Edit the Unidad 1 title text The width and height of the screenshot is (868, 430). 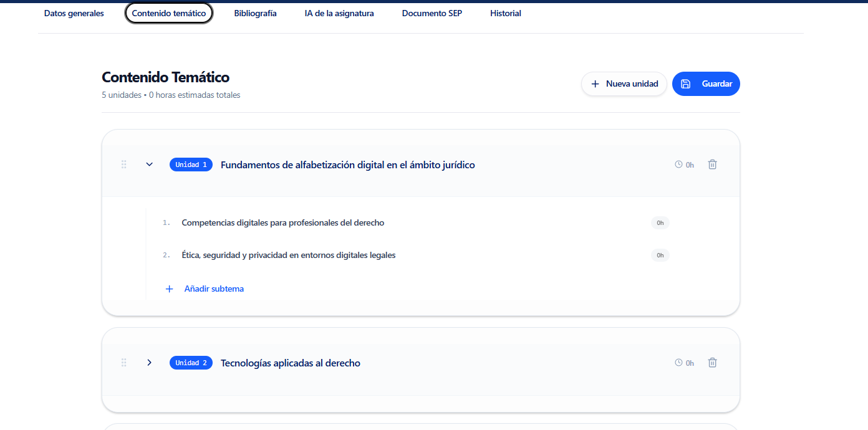pos(347,165)
